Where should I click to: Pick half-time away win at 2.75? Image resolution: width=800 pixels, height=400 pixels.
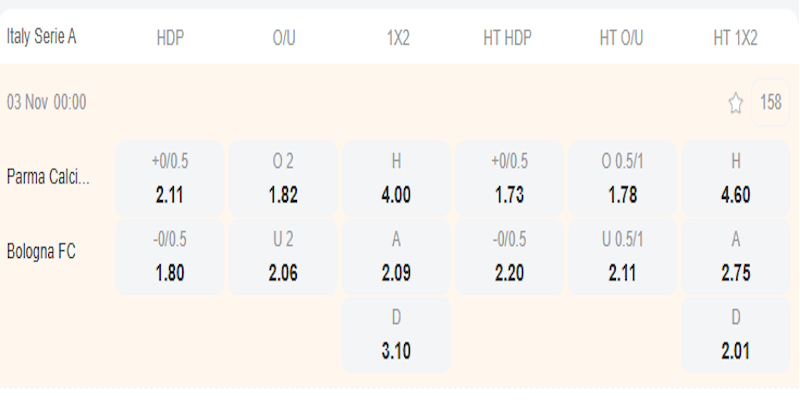[736, 257]
